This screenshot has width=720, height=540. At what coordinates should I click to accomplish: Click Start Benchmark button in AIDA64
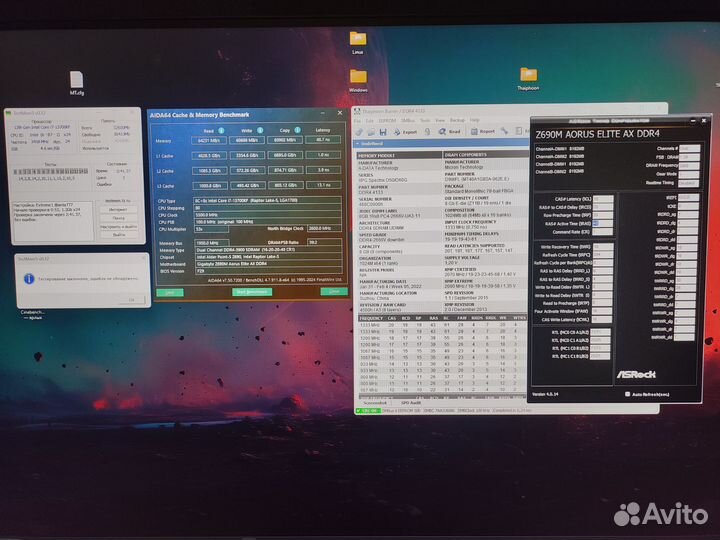[x=252, y=292]
